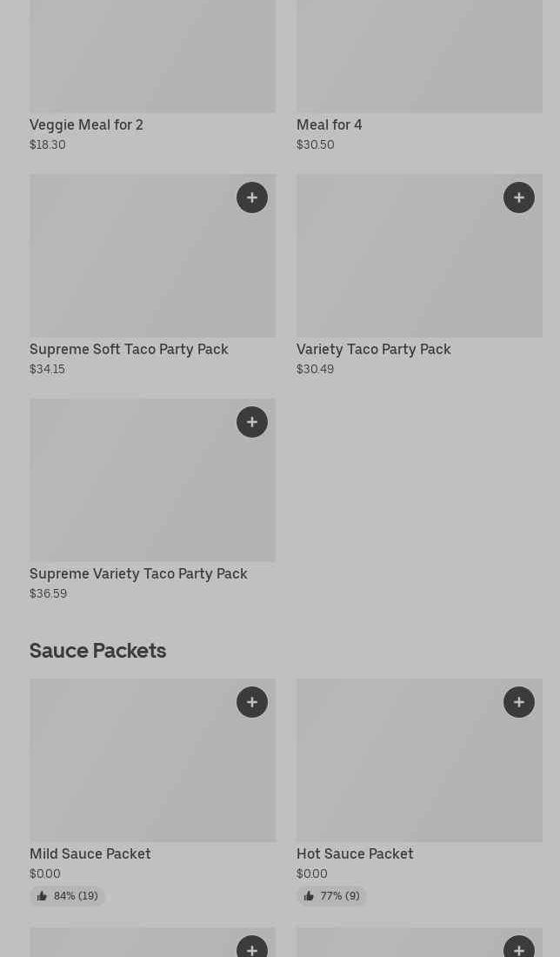Click plus button on Variety Taco Party Pack
Image resolution: width=560 pixels, height=957 pixels.
(x=519, y=197)
